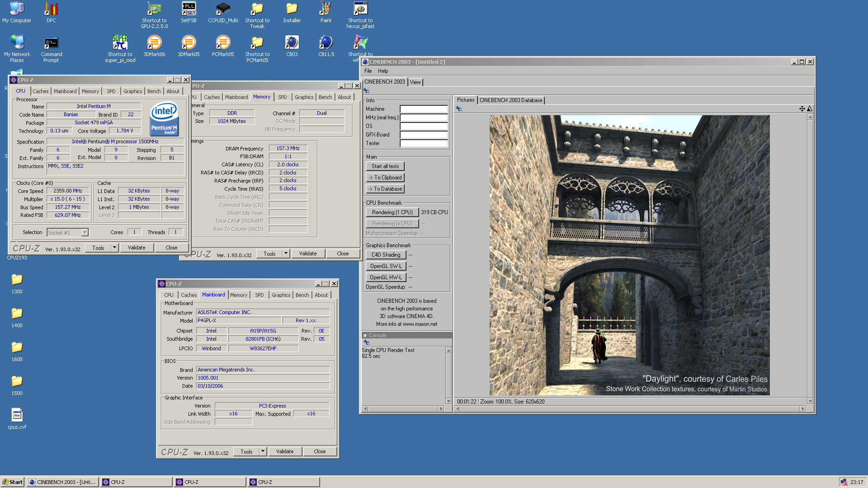Open the Shortcut to hexus_pifast icon
The height and width of the screenshot is (488, 868).
(x=360, y=15)
